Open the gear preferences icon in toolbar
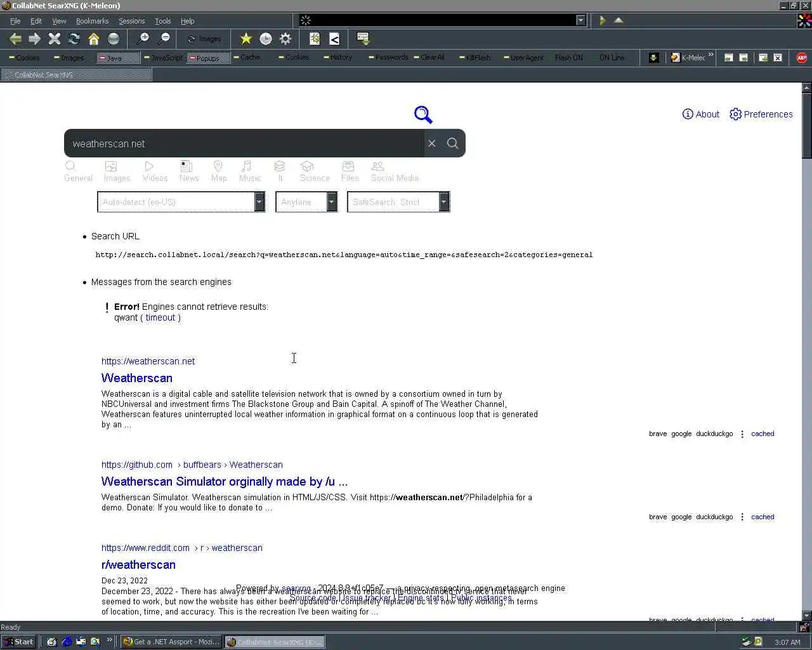 pos(285,39)
